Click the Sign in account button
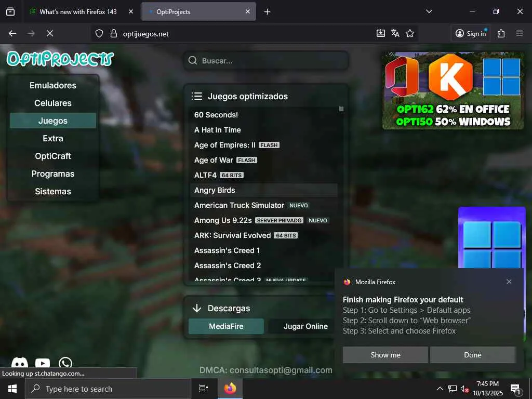Image resolution: width=532 pixels, height=399 pixels. tap(471, 33)
